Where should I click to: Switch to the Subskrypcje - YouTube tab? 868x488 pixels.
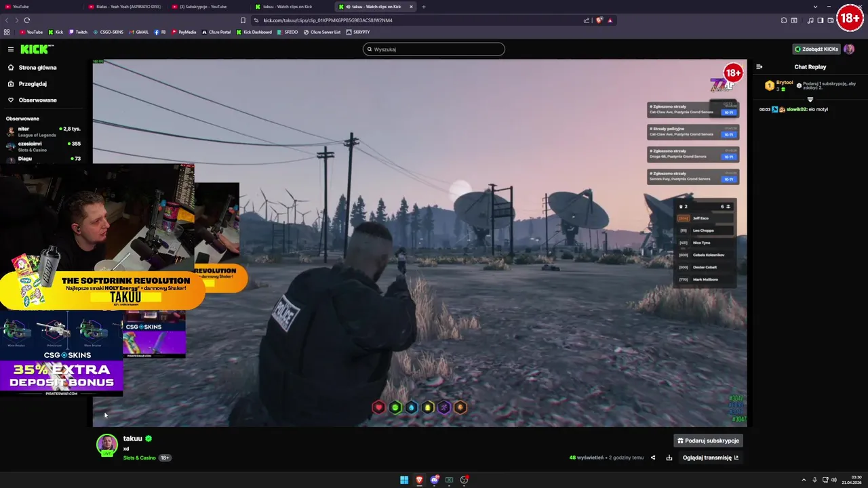click(209, 7)
